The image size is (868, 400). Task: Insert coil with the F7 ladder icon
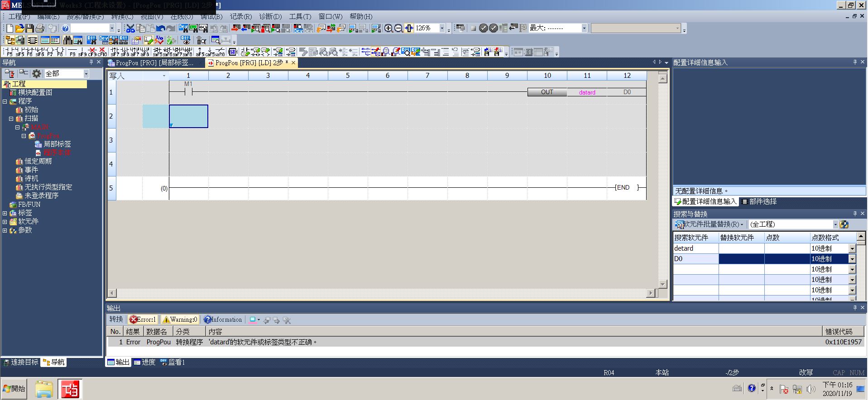click(x=50, y=52)
